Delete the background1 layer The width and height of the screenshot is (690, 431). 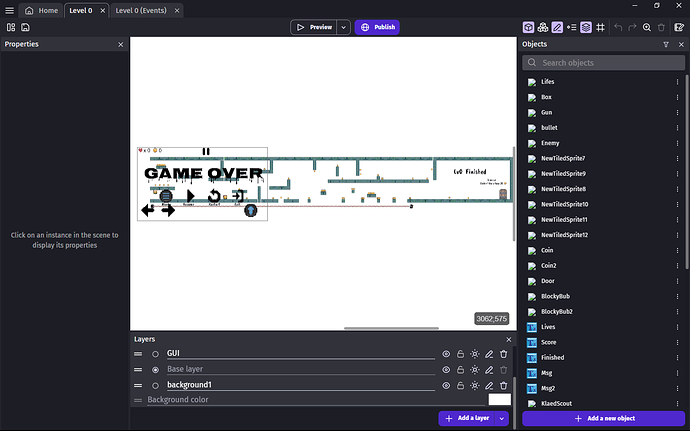coord(504,386)
